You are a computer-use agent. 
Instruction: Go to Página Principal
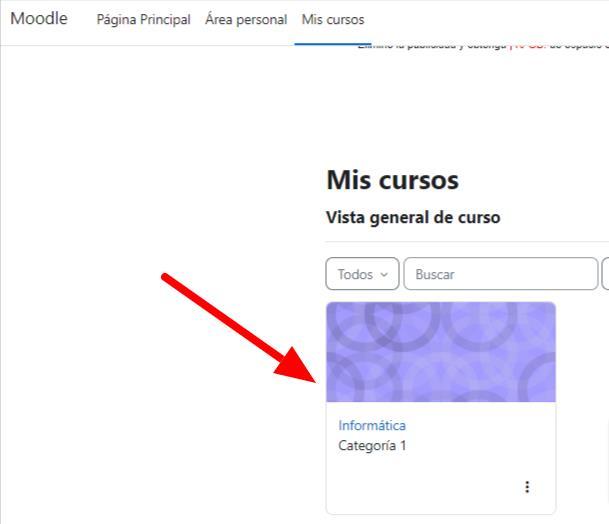(143, 19)
